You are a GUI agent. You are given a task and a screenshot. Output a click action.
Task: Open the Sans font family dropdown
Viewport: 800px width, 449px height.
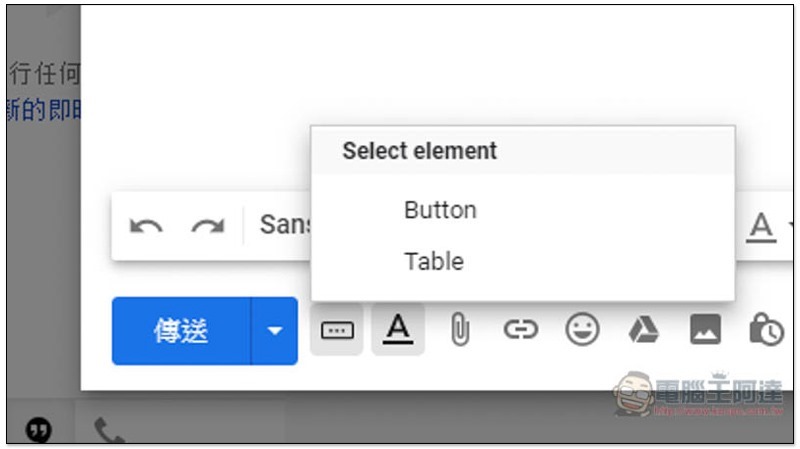coord(284,225)
